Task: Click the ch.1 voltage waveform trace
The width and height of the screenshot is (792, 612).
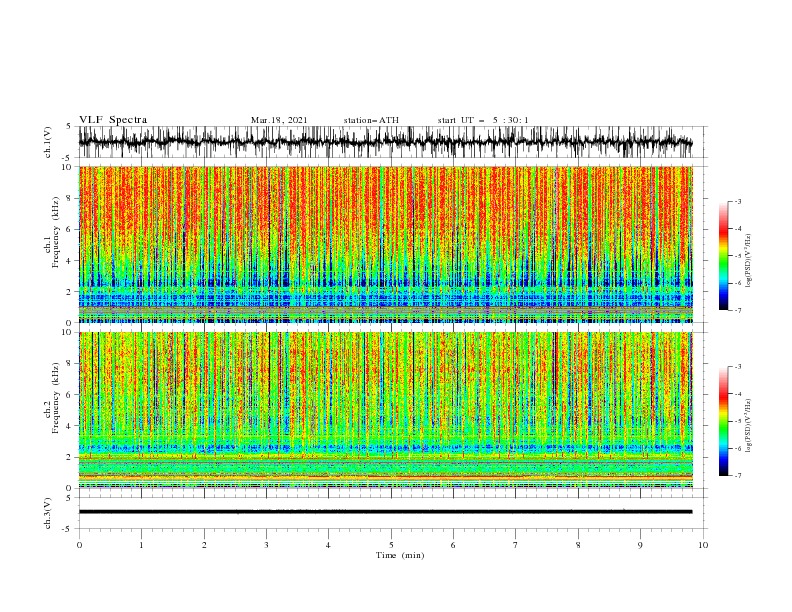Action: click(385, 142)
